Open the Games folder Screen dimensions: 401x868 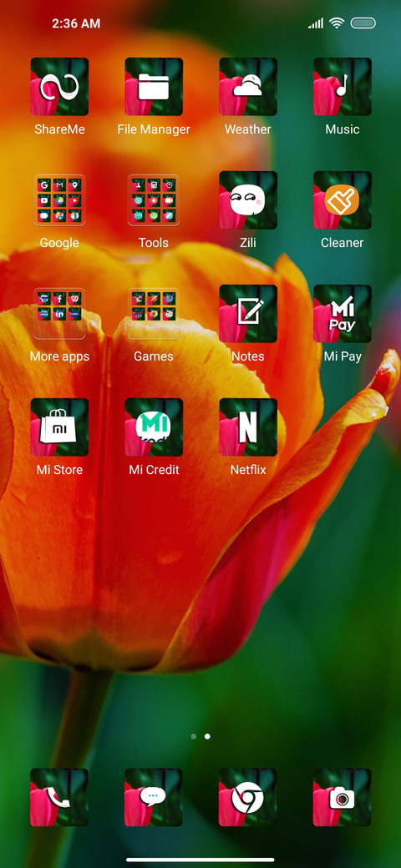154,314
